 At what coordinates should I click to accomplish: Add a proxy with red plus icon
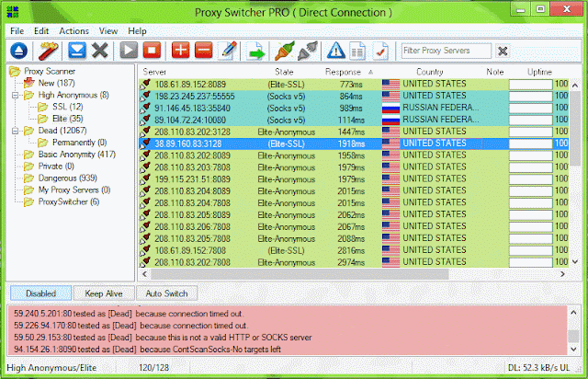coord(180,51)
